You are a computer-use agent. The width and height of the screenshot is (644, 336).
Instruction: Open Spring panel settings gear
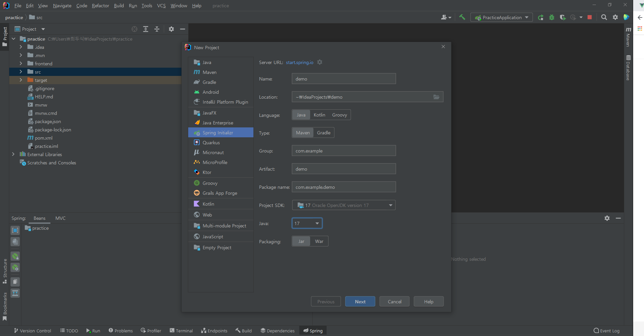607,218
